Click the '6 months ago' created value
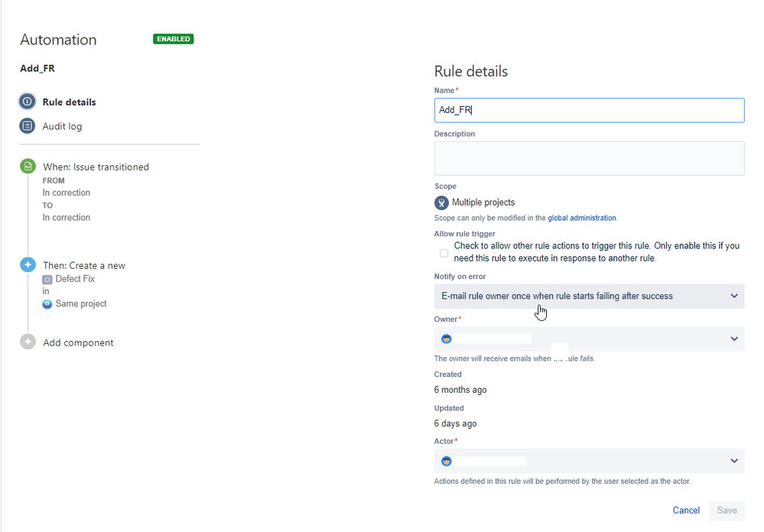The image size is (764, 532). click(460, 390)
